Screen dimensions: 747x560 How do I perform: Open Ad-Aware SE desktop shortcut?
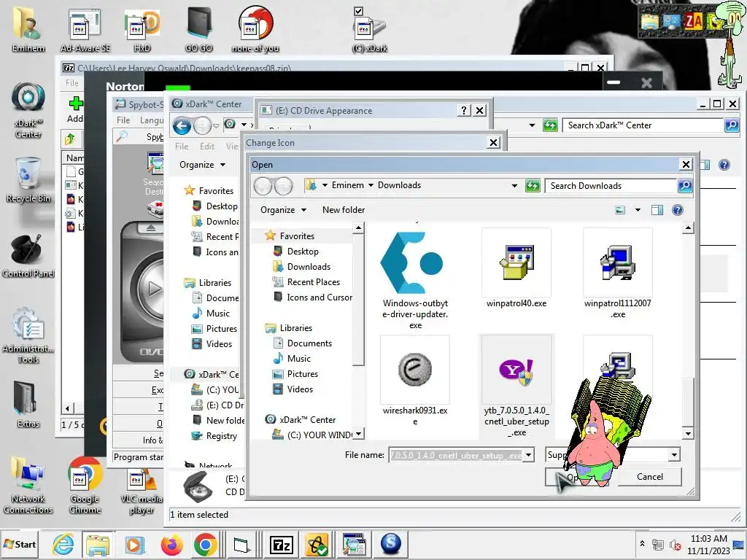coord(85,28)
